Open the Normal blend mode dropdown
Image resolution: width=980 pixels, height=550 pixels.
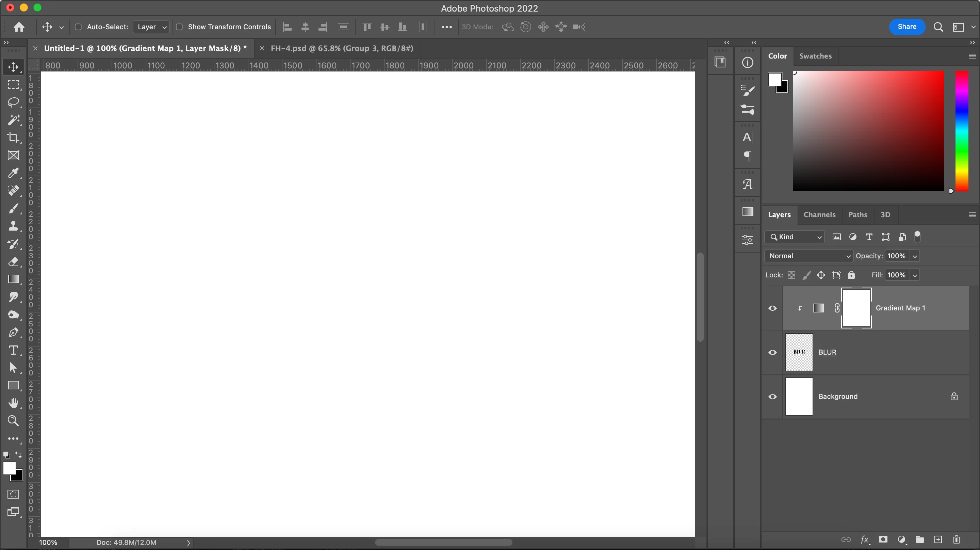click(x=809, y=256)
